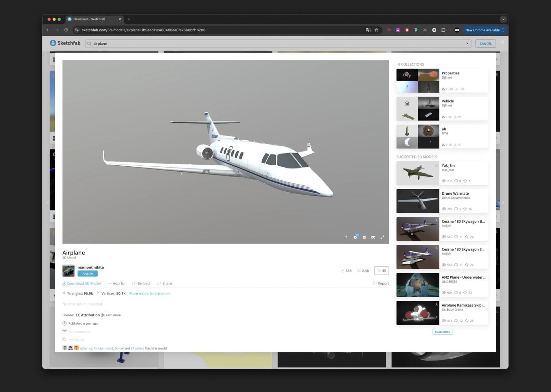
Task: Click the translate page icon
Action: (368, 30)
